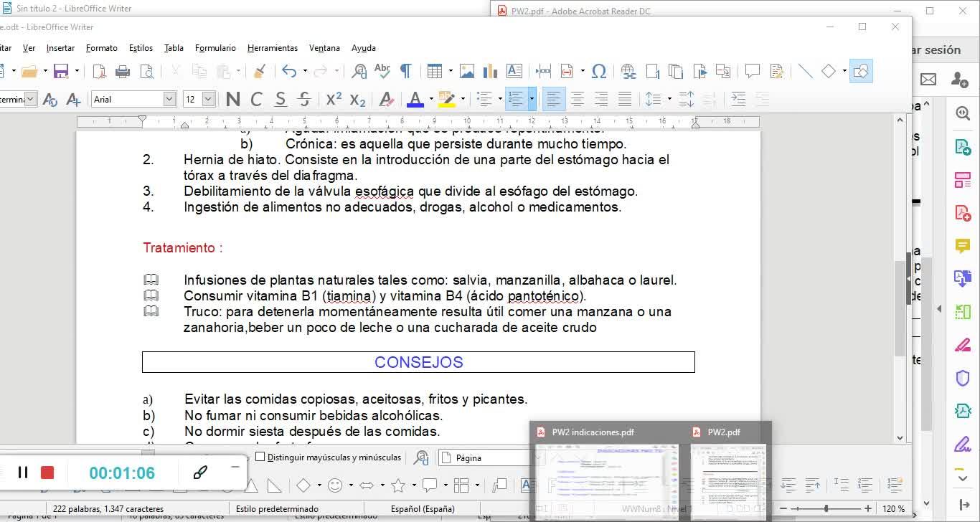This screenshot has width=980, height=522.
Task: Increase paragraph spacing
Action: 687,99
